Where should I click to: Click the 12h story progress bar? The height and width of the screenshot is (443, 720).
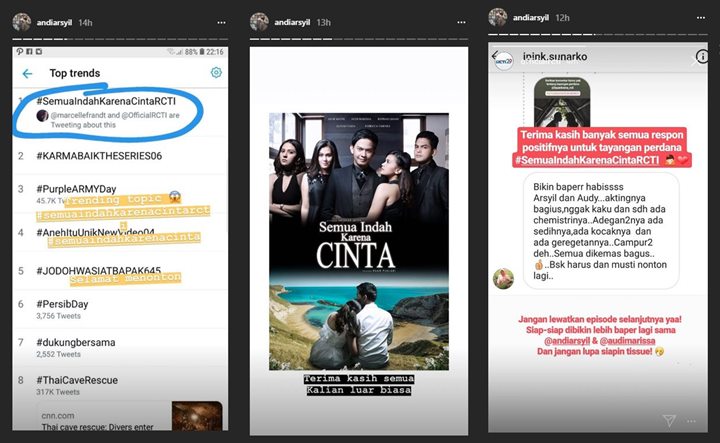(598, 34)
